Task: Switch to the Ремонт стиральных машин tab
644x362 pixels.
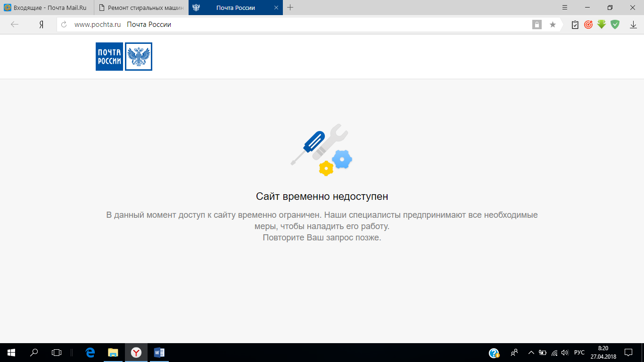Action: pos(141,8)
